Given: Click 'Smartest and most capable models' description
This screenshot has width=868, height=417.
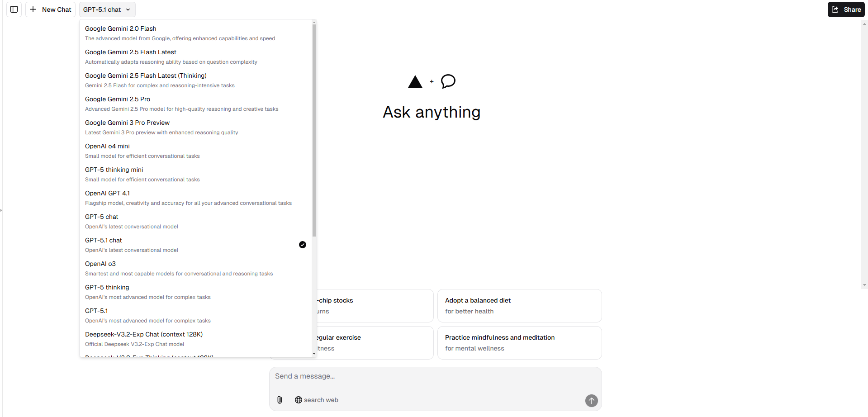Looking at the screenshot, I should (179, 274).
